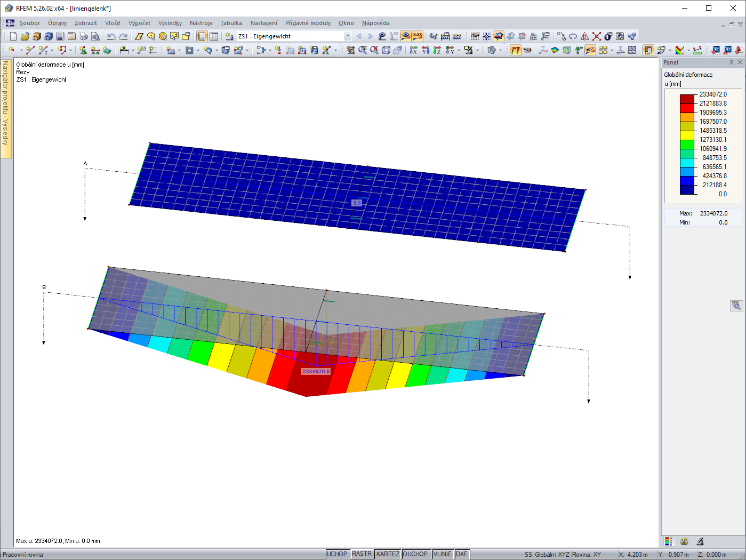Toggle KARTEZ in status bar
Screen dimensions: 746x560
point(388,554)
